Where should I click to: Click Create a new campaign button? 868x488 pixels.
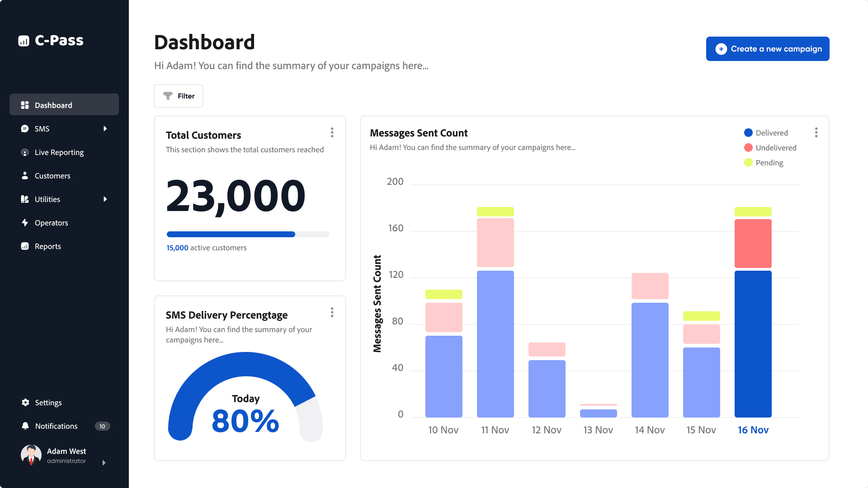[x=767, y=49]
